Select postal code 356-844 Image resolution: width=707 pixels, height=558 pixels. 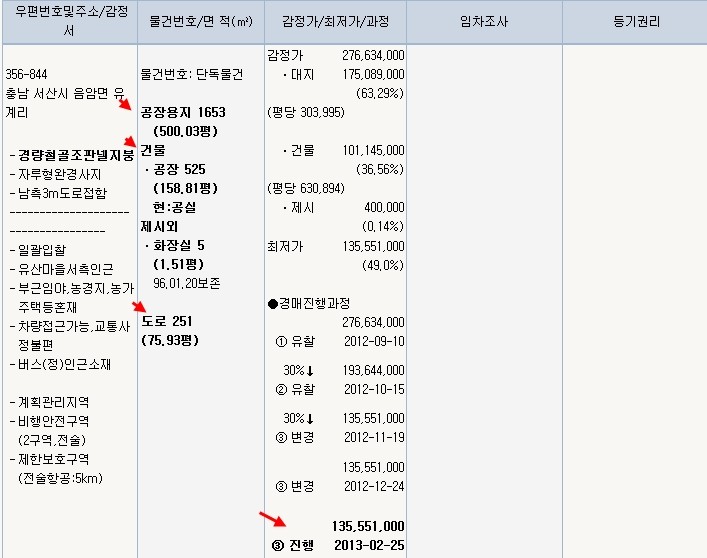click(26, 74)
